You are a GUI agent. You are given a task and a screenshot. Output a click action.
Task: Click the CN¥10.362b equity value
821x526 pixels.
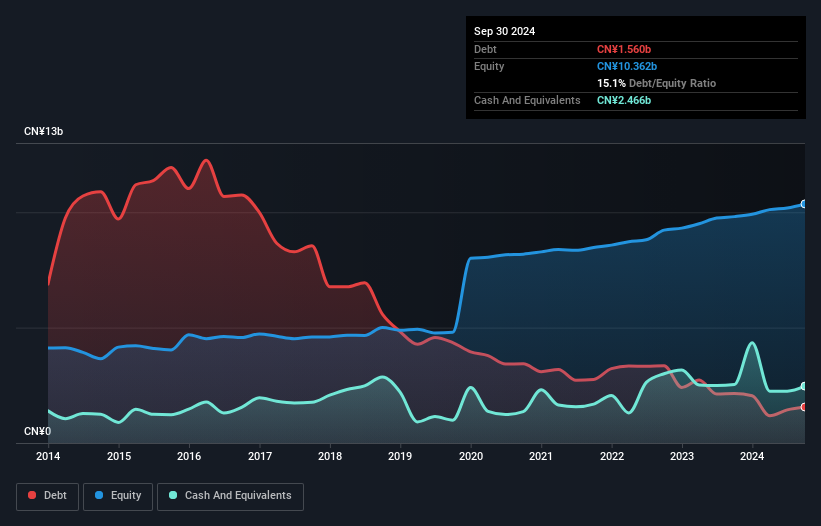(x=627, y=66)
